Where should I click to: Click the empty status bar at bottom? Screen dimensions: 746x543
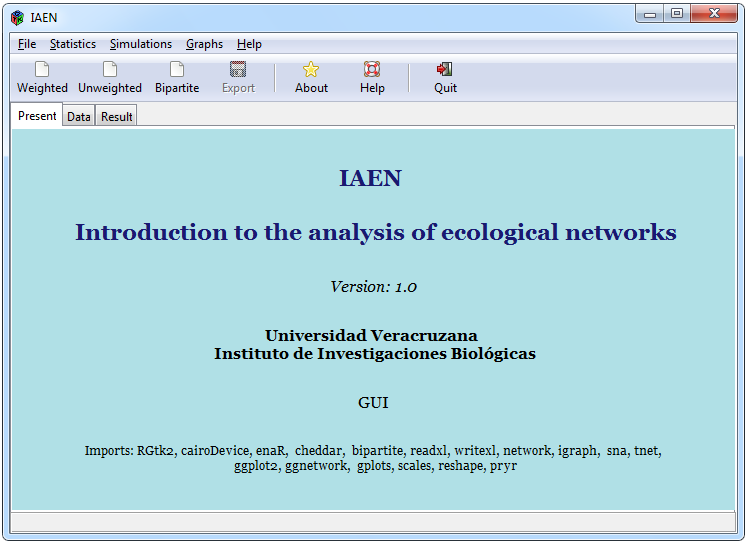coord(373,522)
